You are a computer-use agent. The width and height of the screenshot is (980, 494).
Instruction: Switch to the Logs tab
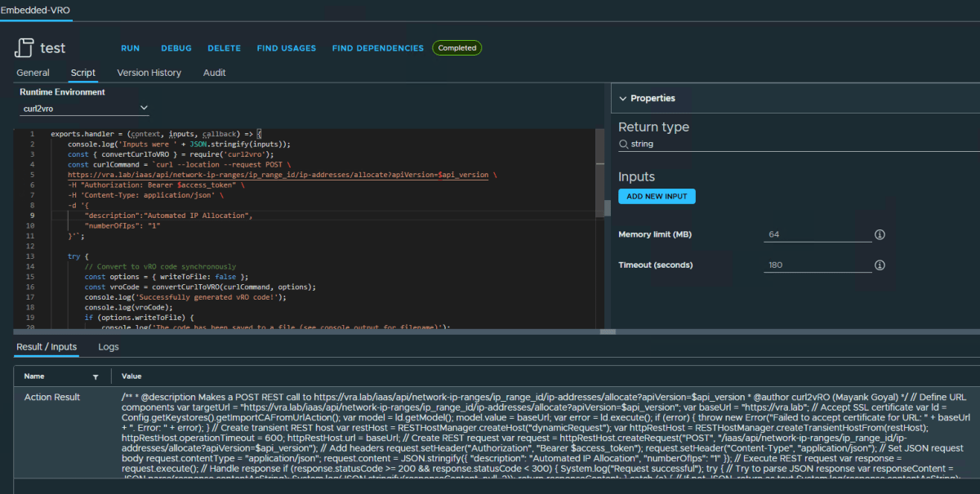click(x=109, y=347)
